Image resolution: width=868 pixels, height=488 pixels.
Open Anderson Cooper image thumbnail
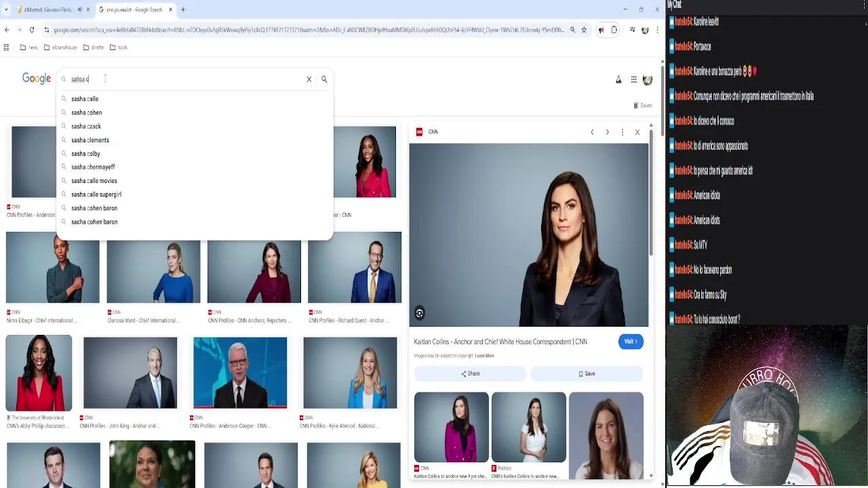click(240, 373)
